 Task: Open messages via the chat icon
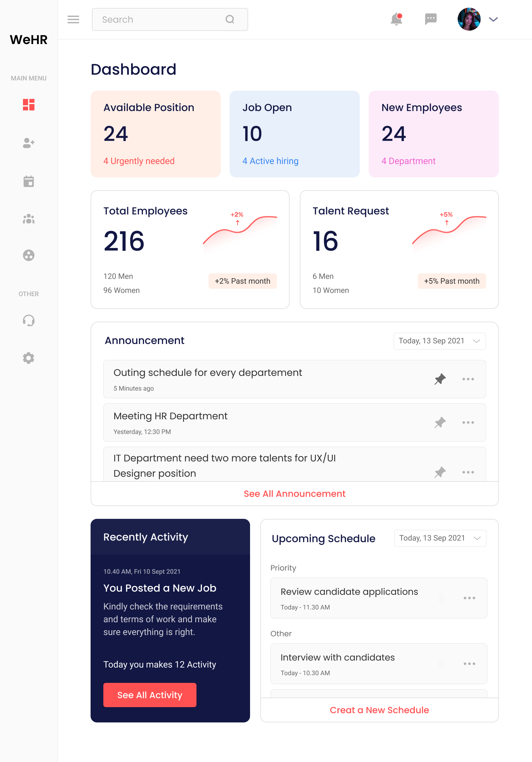point(430,19)
